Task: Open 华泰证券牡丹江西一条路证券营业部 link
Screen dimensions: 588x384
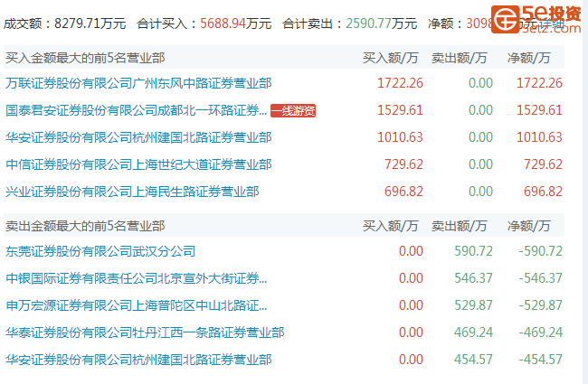Action: tap(145, 332)
